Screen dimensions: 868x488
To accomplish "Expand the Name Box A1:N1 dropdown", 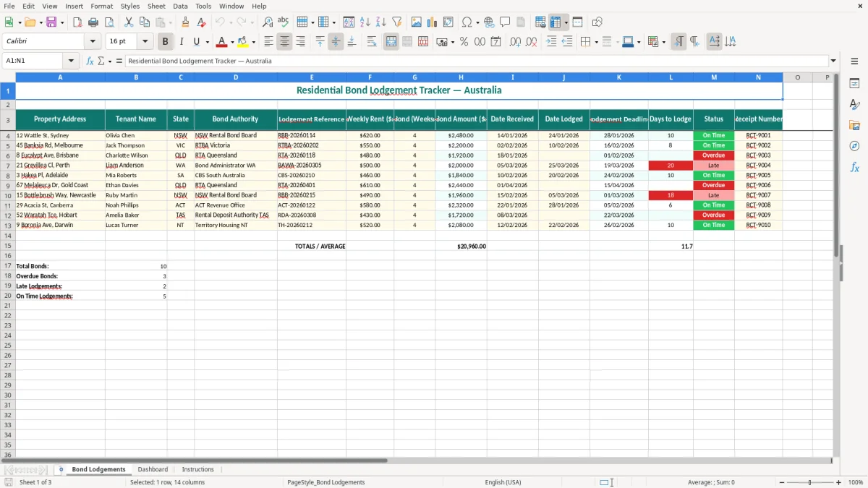I will (x=71, y=61).
